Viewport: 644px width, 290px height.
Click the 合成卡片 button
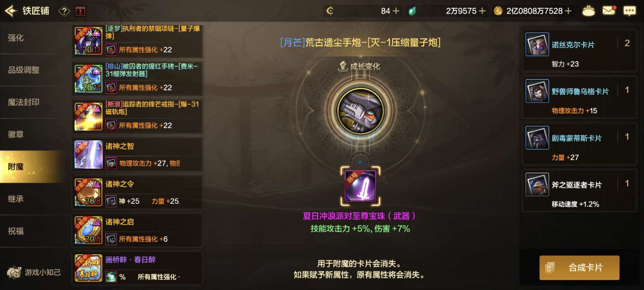(x=579, y=267)
